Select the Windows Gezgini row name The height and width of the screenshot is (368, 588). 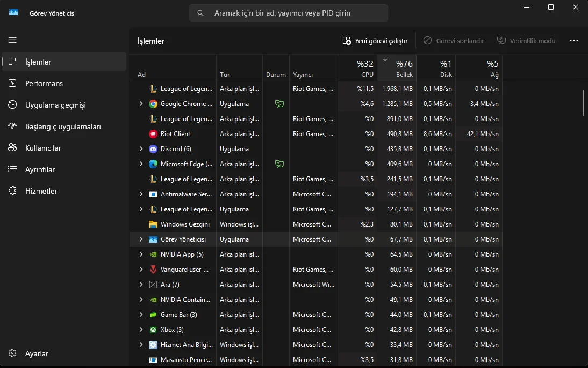tap(185, 224)
